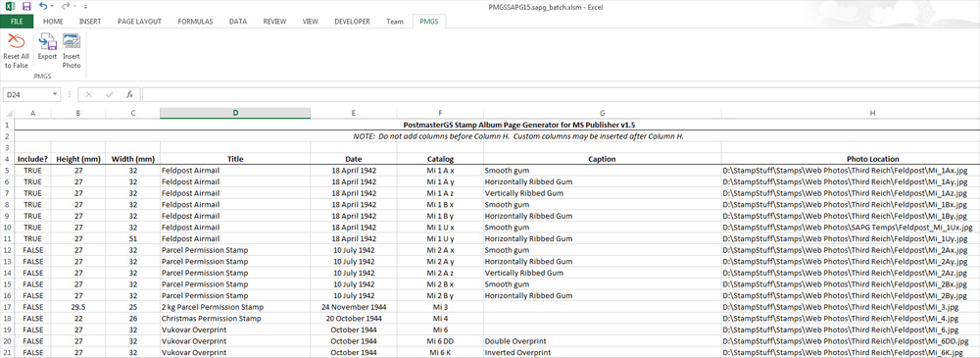Image resolution: width=980 pixels, height=358 pixels.
Task: Open the Name Box dropdown arrow
Action: (x=56, y=94)
